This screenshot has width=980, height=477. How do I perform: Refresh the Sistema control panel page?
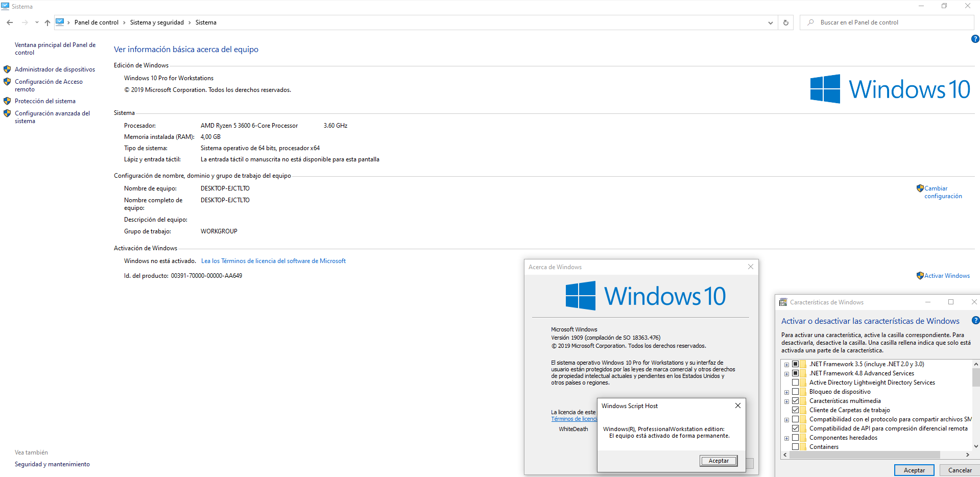[786, 22]
